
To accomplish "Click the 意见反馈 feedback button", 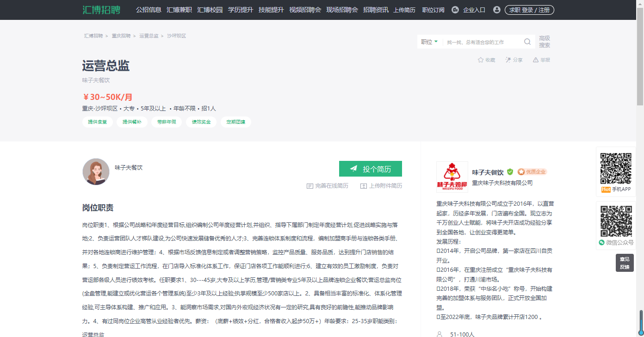I will tap(625, 263).
